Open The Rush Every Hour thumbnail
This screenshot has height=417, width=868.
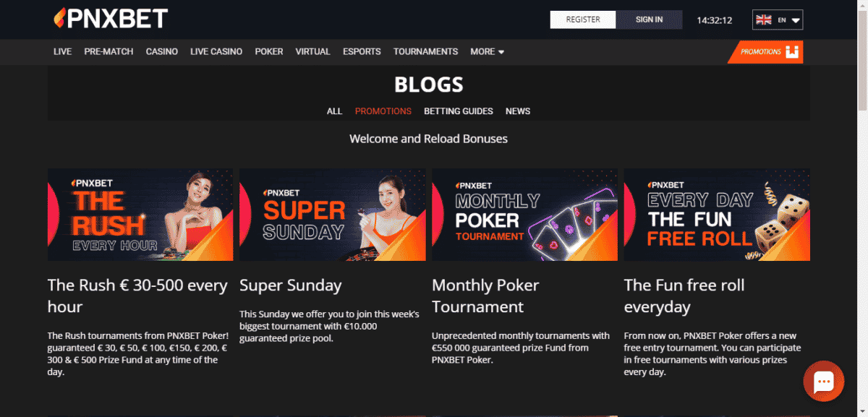pos(140,215)
